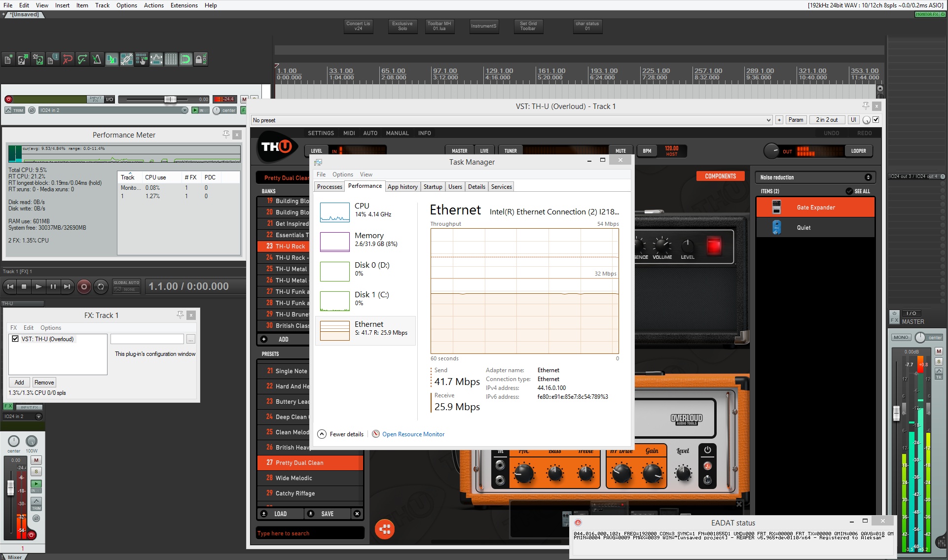Open the Actions menu in REAPER
948x560 pixels.
pos(153,5)
